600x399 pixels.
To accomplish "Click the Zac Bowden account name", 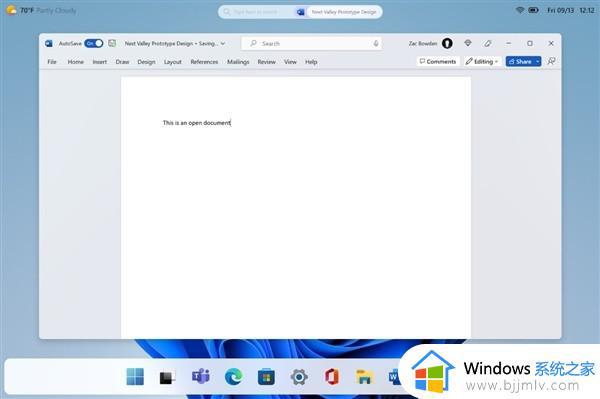I will [x=422, y=44].
